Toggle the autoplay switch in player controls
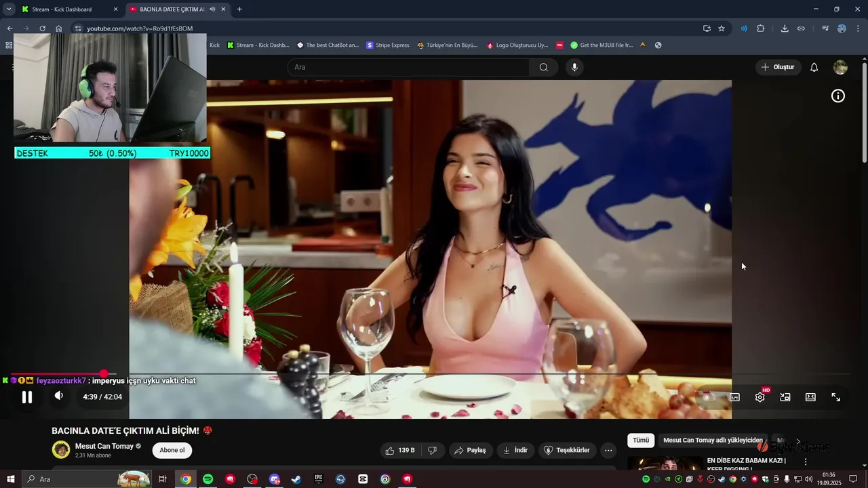 (707, 397)
